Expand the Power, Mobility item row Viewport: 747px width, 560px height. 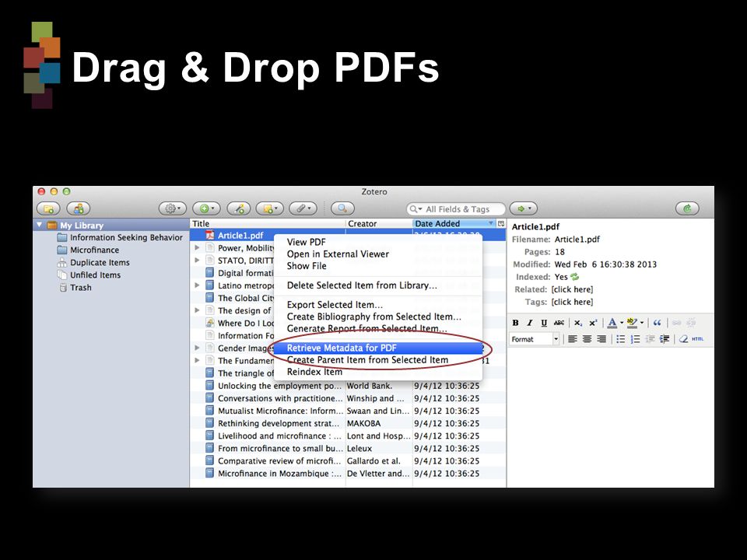[x=197, y=247]
